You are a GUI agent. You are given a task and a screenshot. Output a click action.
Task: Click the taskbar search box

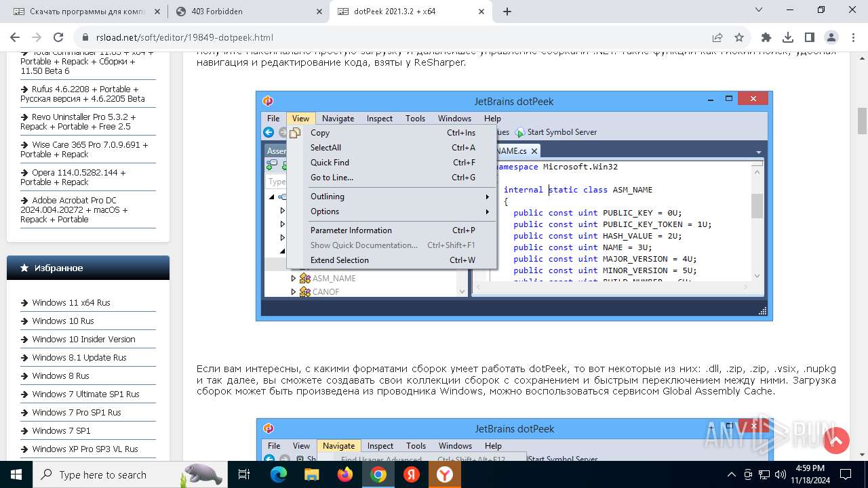(131, 474)
